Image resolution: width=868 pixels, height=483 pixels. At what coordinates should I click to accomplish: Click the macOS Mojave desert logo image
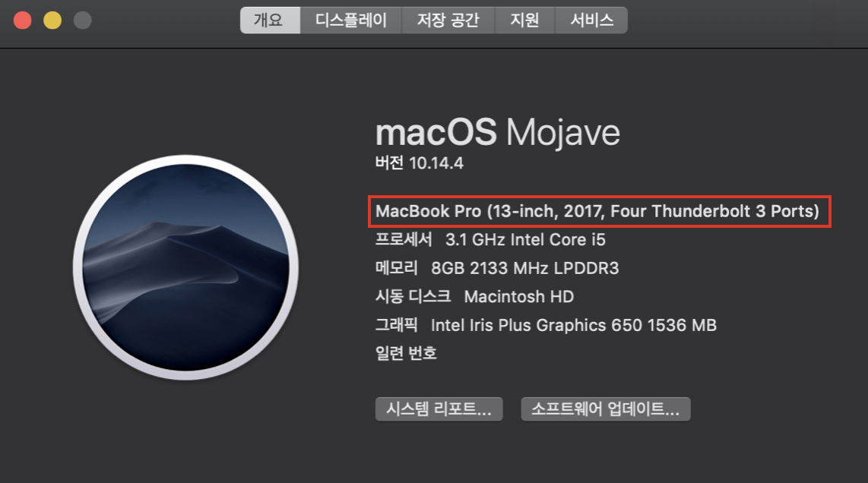pos(185,268)
